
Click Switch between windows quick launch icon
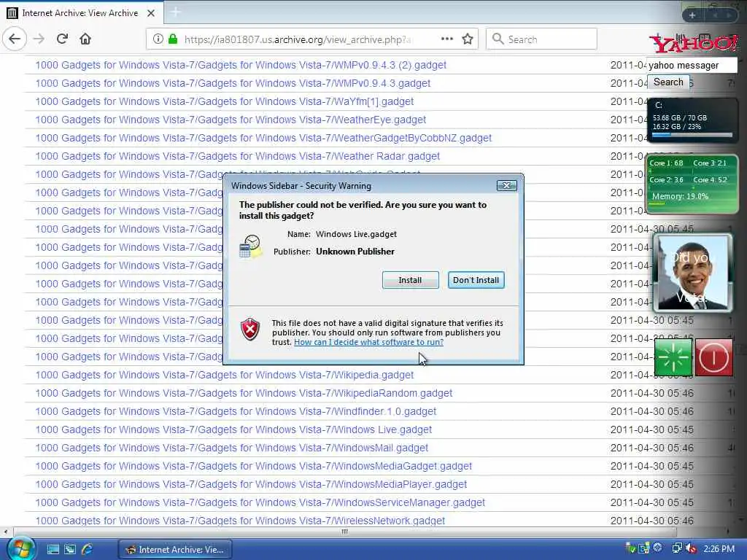click(x=70, y=550)
